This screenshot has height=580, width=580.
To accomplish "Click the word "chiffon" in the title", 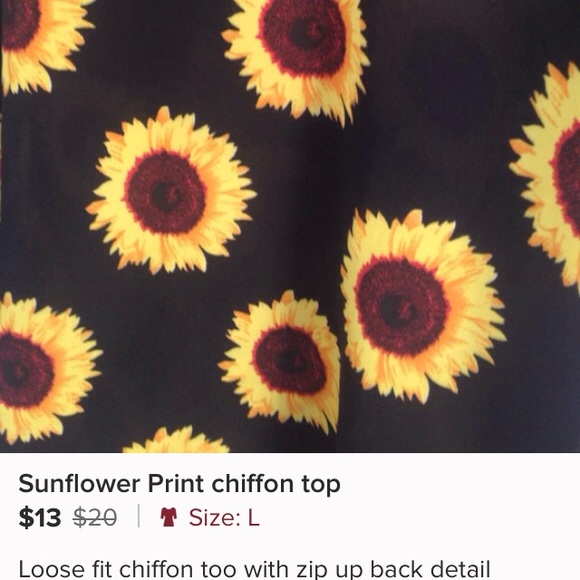I will [x=252, y=484].
